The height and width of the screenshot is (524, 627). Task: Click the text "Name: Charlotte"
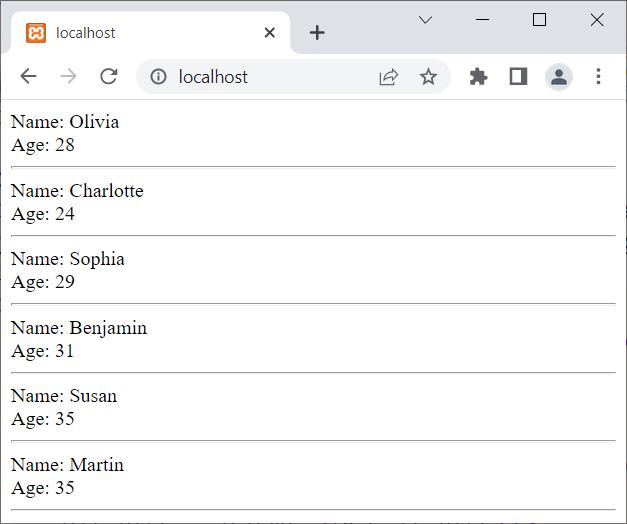[x=77, y=191]
